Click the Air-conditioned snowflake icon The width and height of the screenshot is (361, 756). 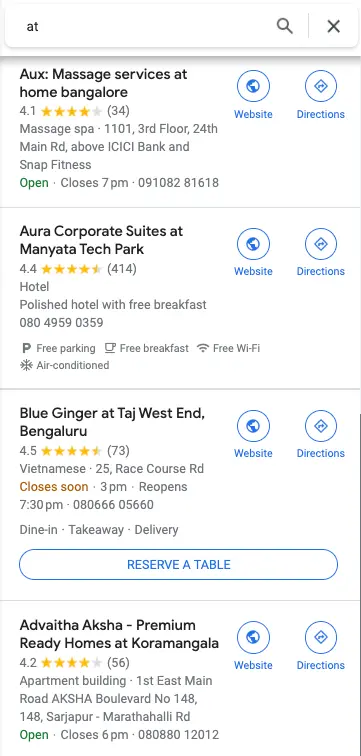pyautogui.click(x=26, y=365)
